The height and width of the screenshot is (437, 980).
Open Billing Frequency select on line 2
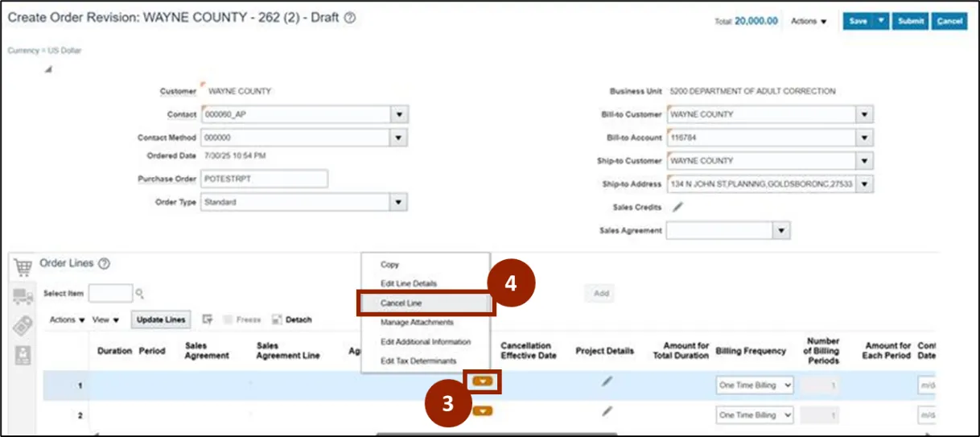pos(755,415)
